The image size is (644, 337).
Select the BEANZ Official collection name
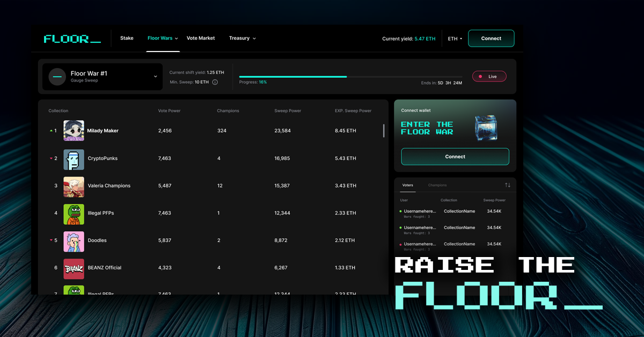point(105,268)
